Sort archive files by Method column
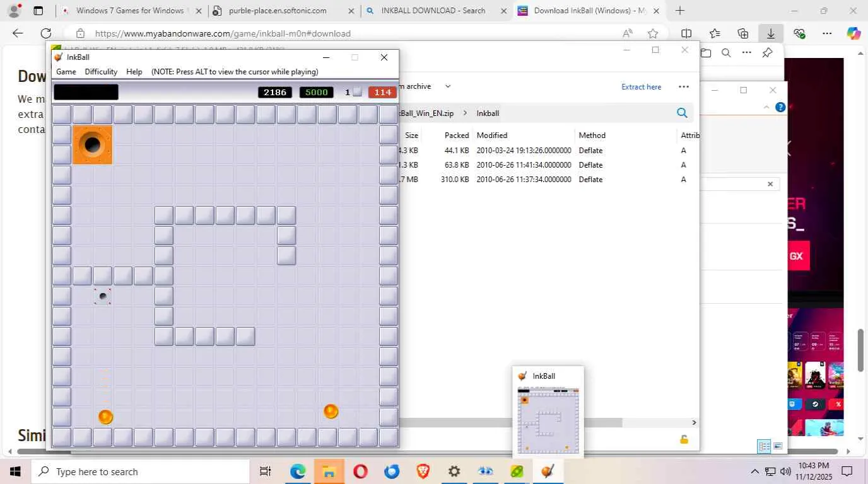The height and width of the screenshot is (484, 868). coord(592,135)
